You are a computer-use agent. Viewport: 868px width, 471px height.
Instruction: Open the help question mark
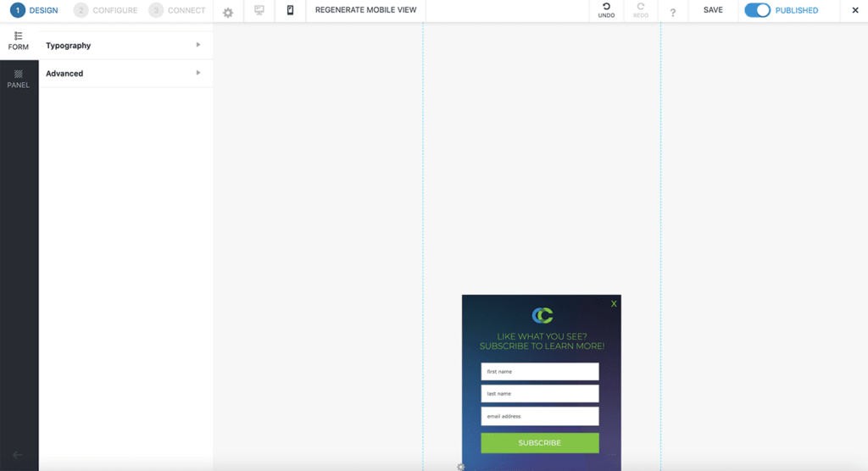(x=672, y=12)
